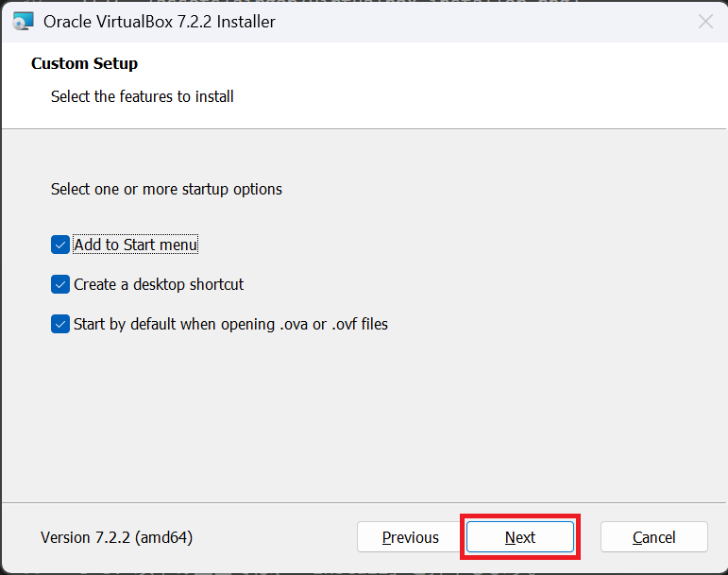Screen dimensions: 728x575
Task: Click the VirtualBox installer icon in title bar
Action: click(24, 21)
